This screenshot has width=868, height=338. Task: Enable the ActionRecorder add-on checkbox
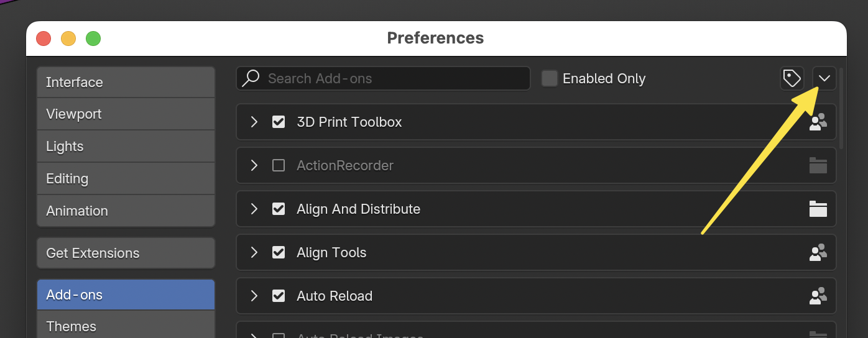click(279, 165)
